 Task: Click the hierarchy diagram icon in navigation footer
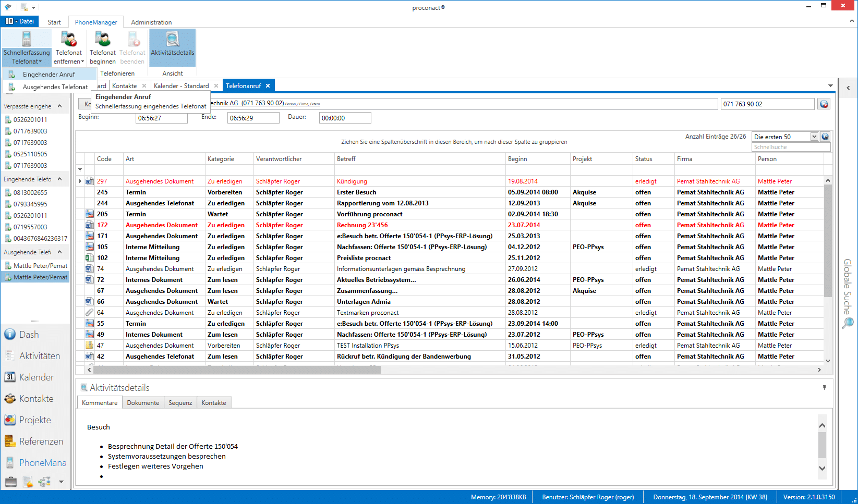point(44,482)
